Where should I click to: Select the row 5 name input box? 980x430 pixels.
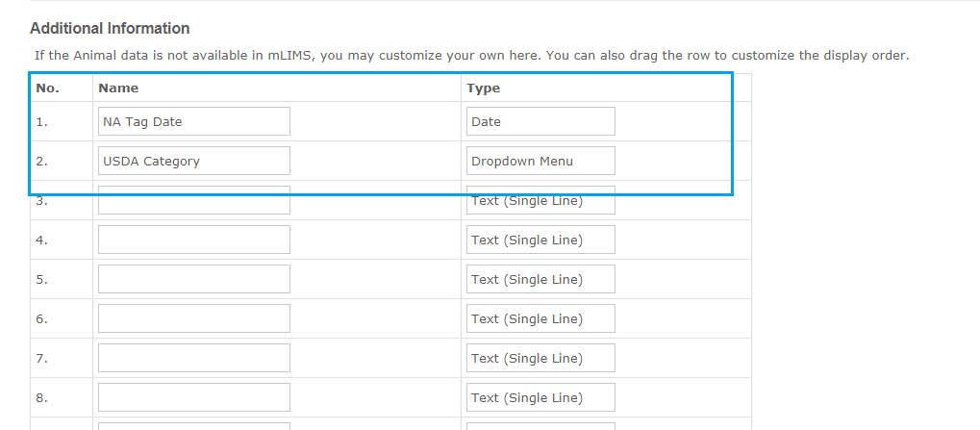pyautogui.click(x=193, y=279)
